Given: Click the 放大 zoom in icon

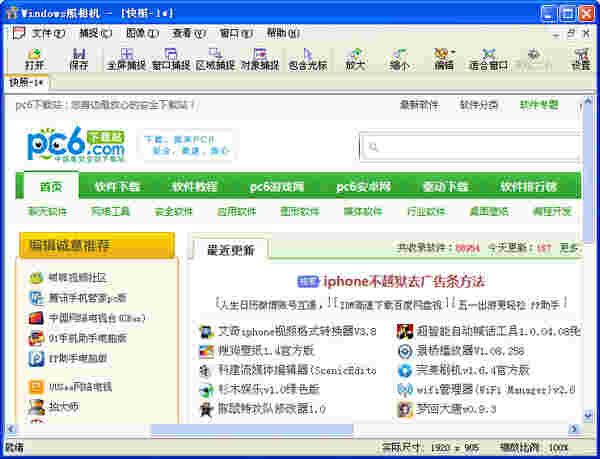Looking at the screenshot, I should [x=355, y=59].
